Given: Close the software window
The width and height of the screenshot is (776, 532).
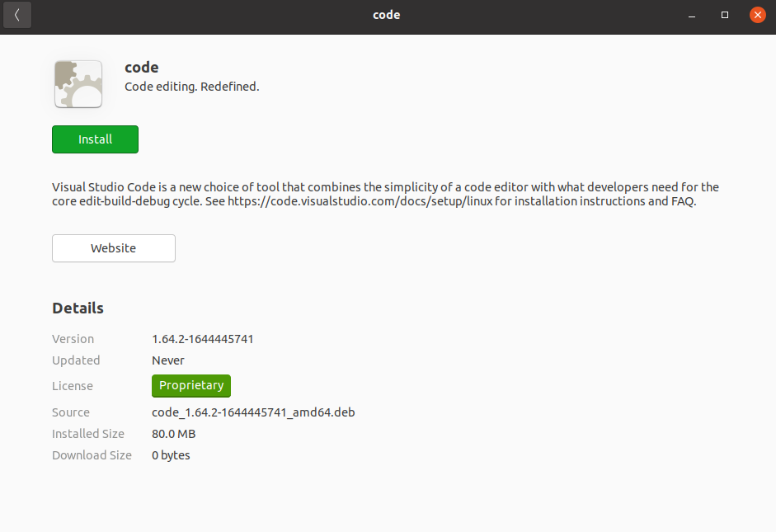Looking at the screenshot, I should point(758,15).
